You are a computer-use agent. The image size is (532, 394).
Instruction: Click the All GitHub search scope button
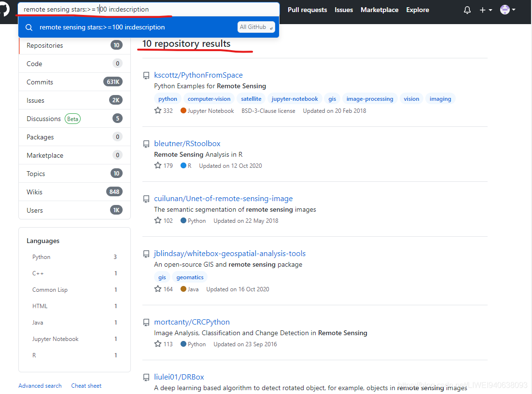click(256, 27)
